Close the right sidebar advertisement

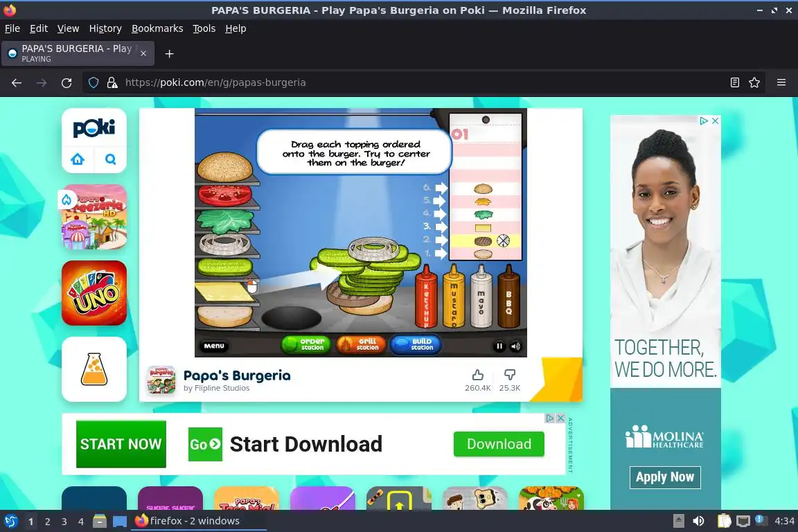pyautogui.click(x=715, y=121)
